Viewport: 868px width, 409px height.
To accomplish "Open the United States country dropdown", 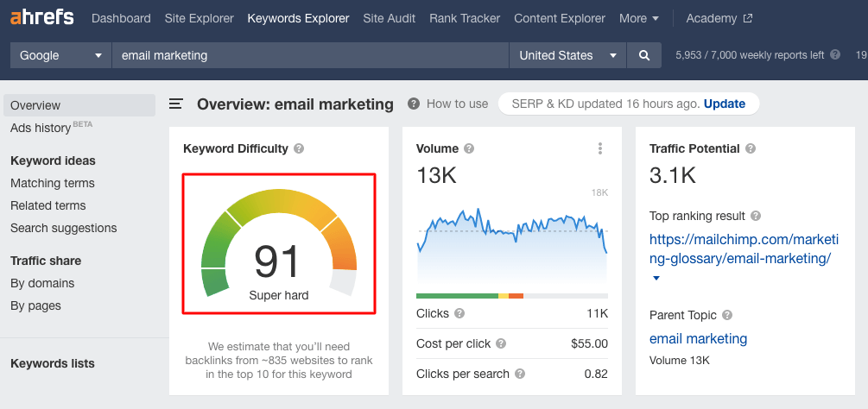I will click(569, 55).
